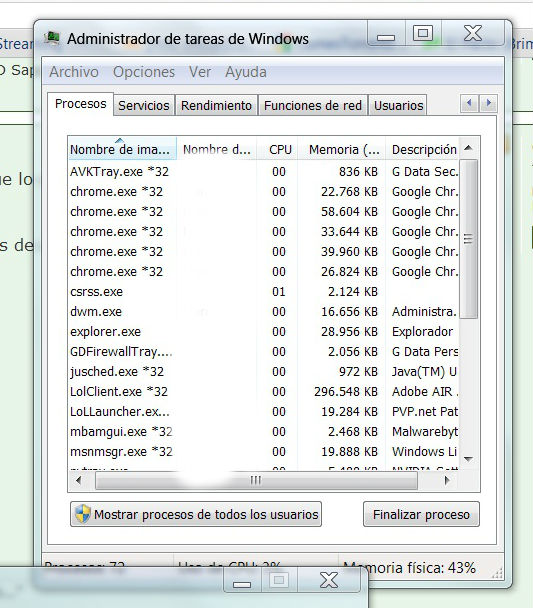Image resolution: width=533 pixels, height=608 pixels.
Task: Select the msnmsgr.exe *32 process
Action: [x=263, y=451]
